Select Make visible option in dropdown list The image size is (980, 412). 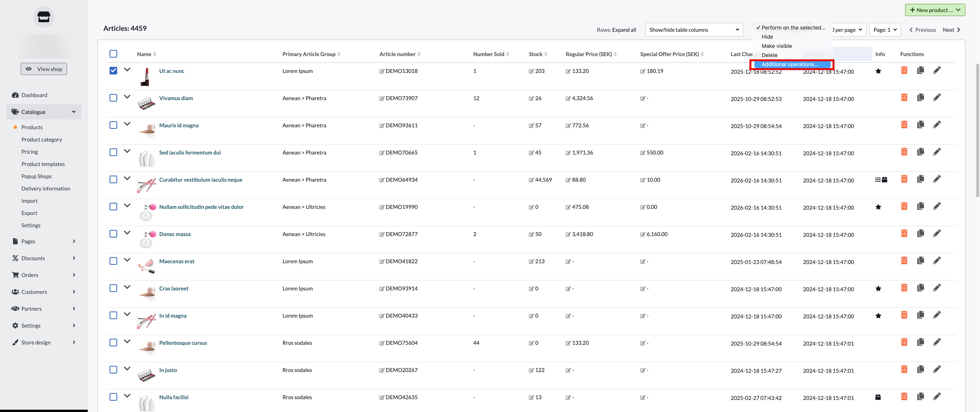click(x=776, y=46)
